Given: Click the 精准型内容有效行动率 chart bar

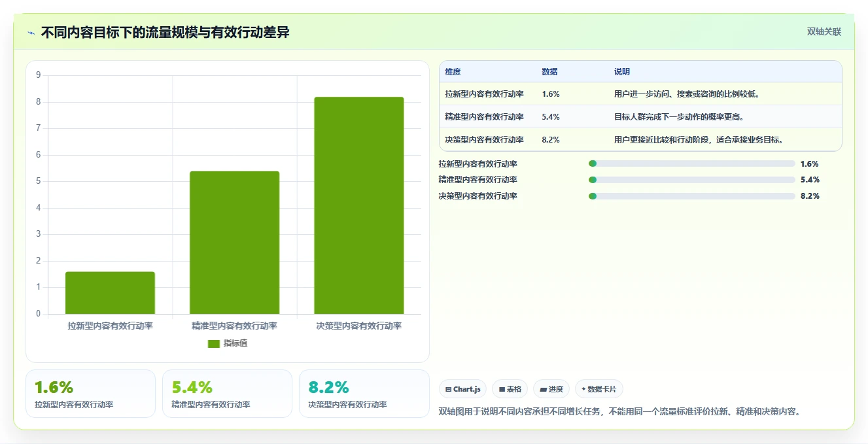Looking at the screenshot, I should pyautogui.click(x=234, y=243).
